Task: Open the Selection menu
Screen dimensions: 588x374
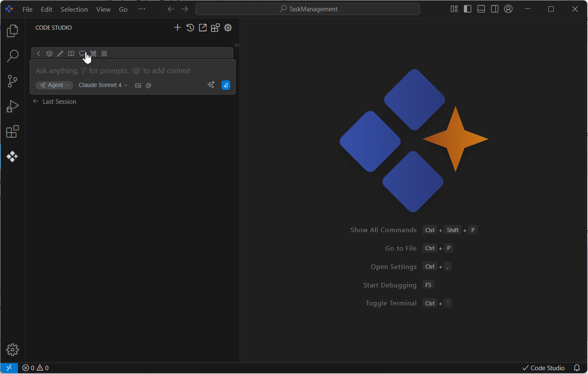Action: (74, 9)
